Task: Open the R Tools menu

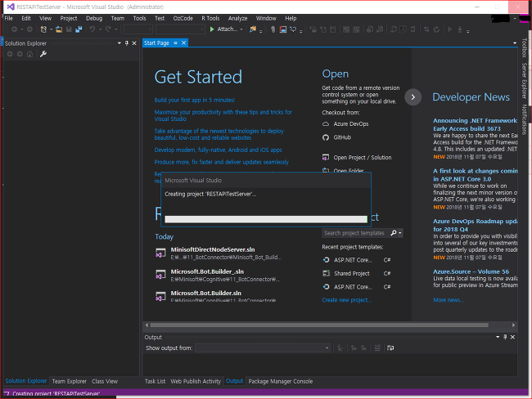Action: (210, 18)
